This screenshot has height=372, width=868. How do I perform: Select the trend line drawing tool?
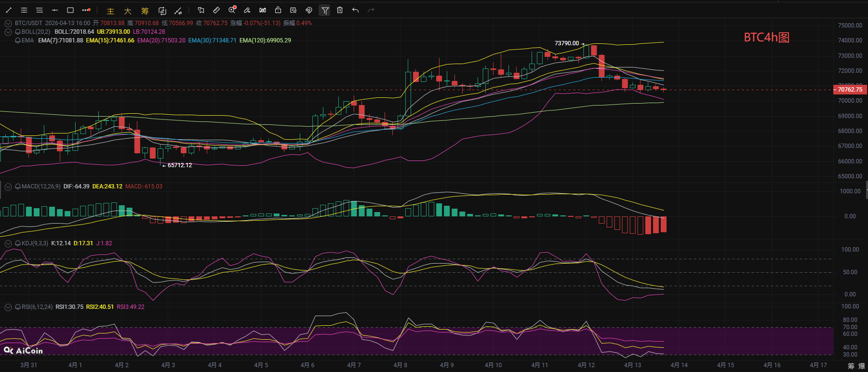(x=9, y=10)
